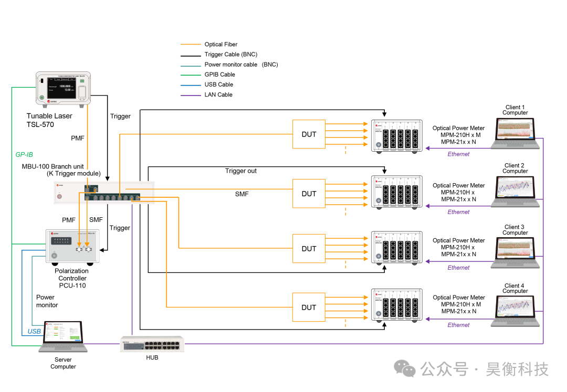
Task: Click the blue USB italic label
Action: coord(34,332)
